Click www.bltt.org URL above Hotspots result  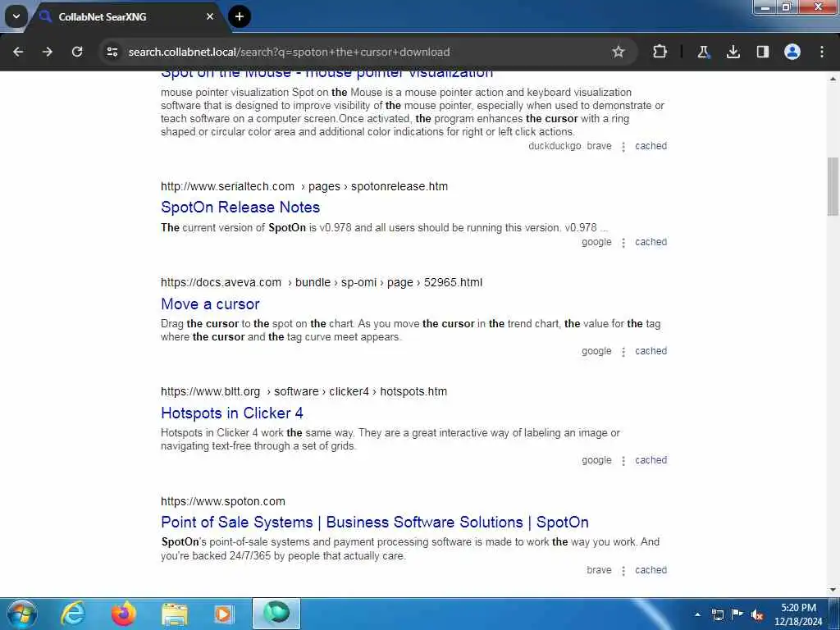[304, 391]
